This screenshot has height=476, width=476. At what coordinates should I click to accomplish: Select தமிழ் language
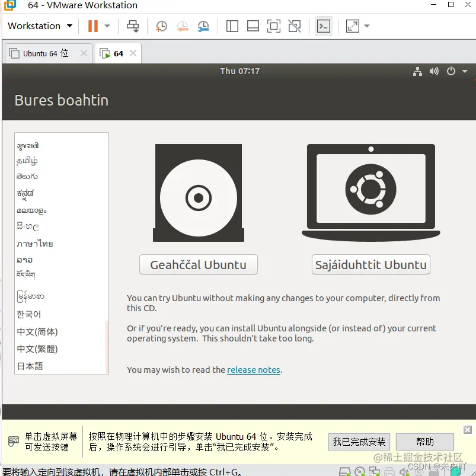[x=27, y=161]
